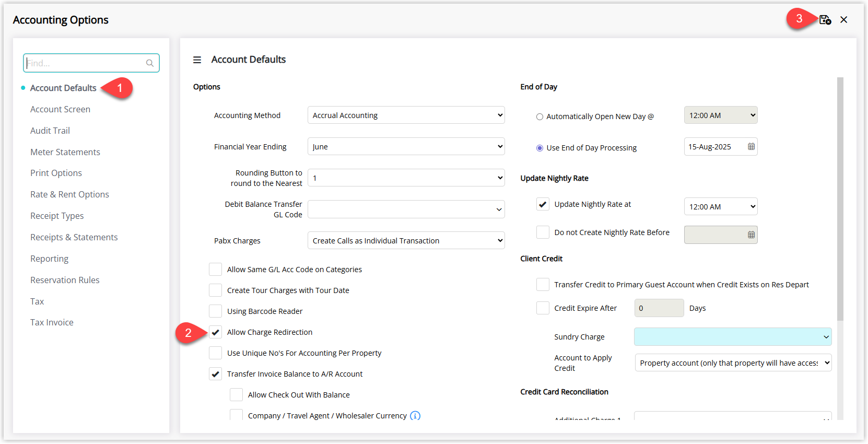This screenshot has width=868, height=444.
Task: Open Meter Statements section
Action: (x=65, y=152)
